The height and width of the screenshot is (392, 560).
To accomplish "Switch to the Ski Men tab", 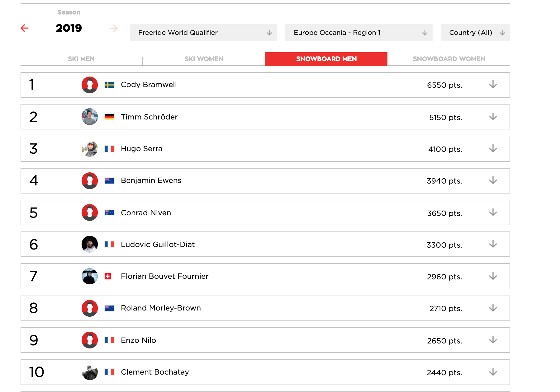I will pos(81,59).
